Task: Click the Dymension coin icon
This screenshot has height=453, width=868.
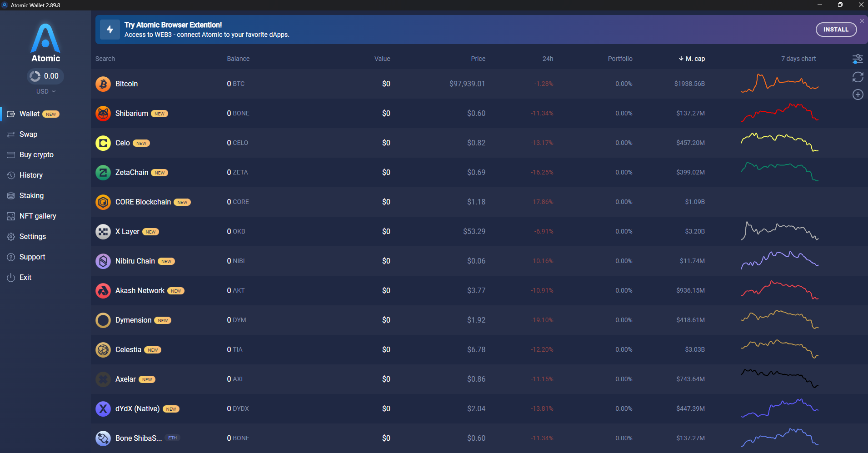Action: (103, 320)
